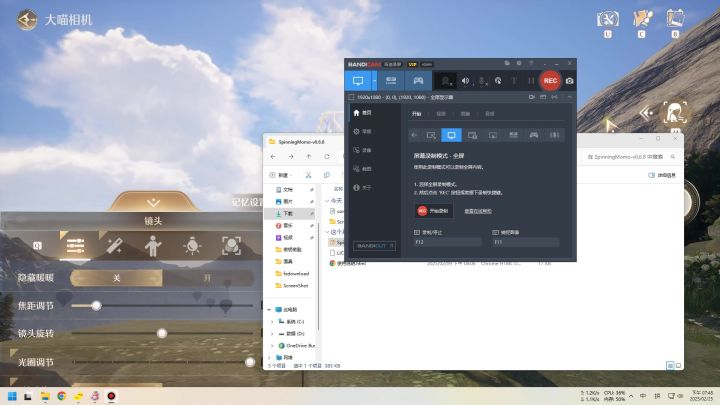Switch to the last tab in Bandicam home row
720x405 pixels.
click(490, 114)
